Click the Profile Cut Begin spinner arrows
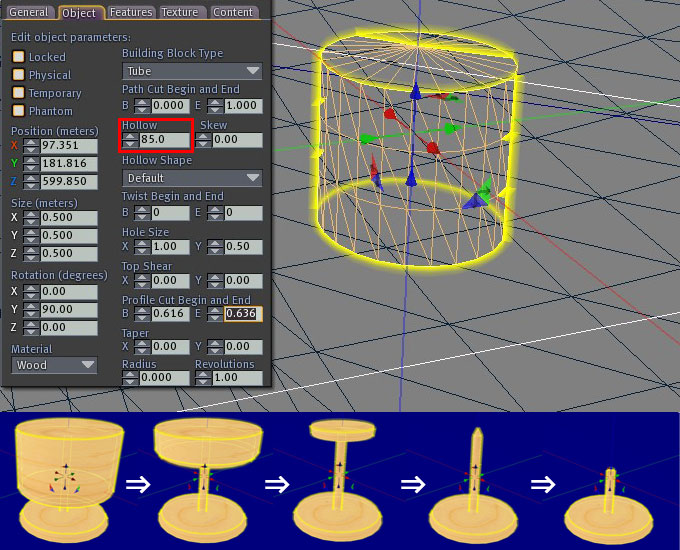680x550 pixels. click(142, 314)
